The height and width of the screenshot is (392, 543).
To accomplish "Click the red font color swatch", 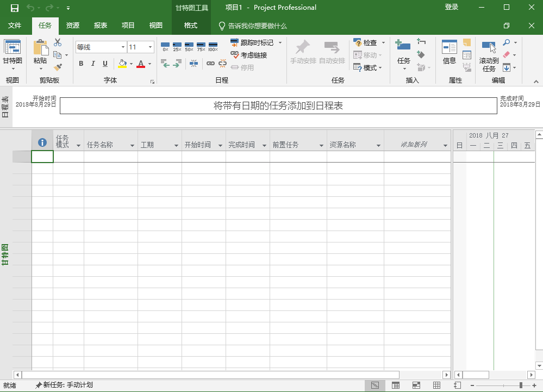I will (x=141, y=64).
